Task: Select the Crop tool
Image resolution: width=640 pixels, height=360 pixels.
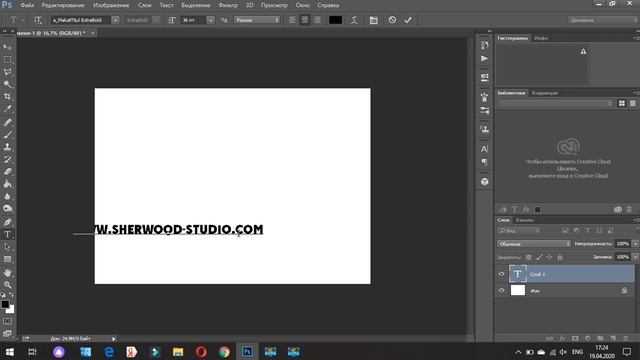Action: [7, 97]
